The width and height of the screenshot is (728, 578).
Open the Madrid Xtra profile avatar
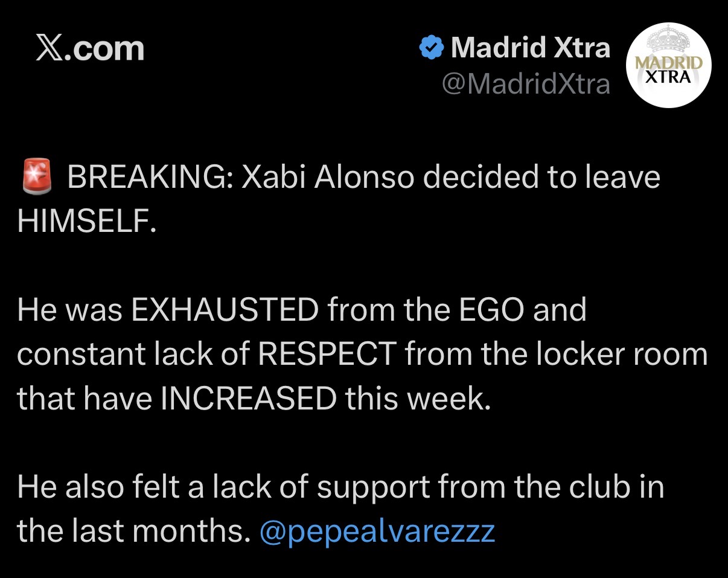click(x=669, y=66)
